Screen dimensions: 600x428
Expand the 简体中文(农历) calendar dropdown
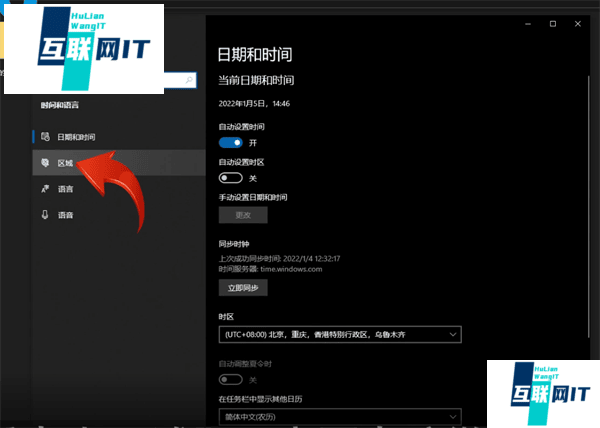point(339,415)
